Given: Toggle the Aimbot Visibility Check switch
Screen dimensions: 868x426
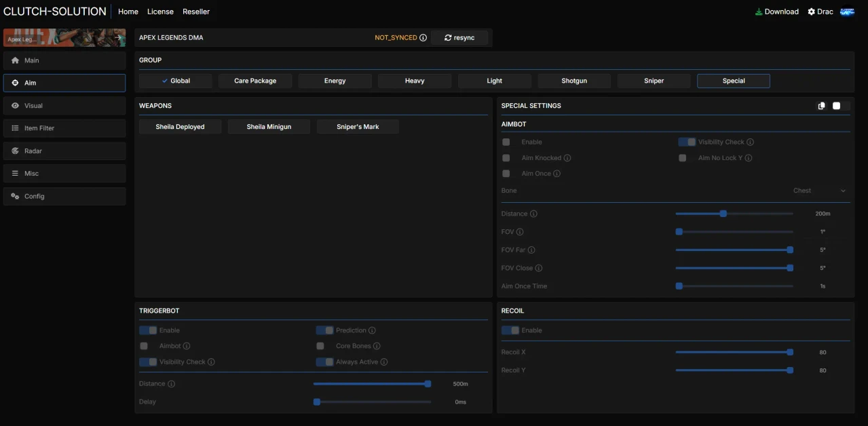Looking at the screenshot, I should 687,142.
